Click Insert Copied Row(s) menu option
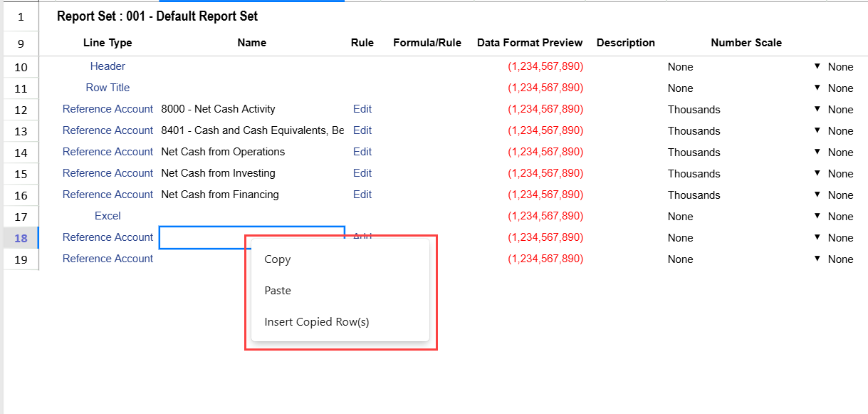This screenshot has width=868, height=414. click(x=316, y=322)
